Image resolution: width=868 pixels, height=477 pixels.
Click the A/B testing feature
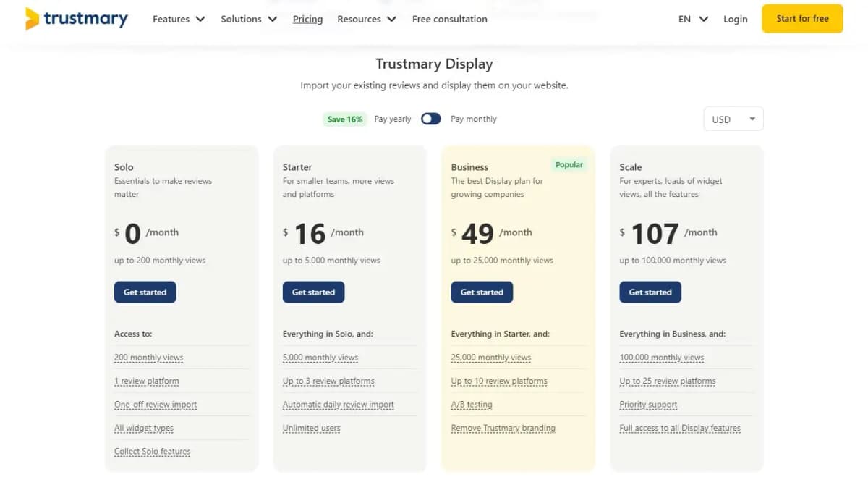(472, 405)
